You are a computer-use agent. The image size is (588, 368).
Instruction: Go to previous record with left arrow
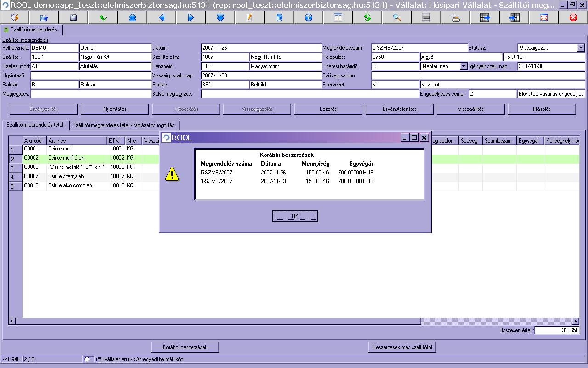162,17
